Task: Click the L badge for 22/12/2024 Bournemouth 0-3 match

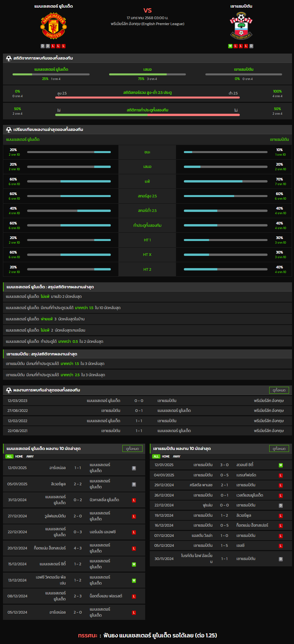Action: click(x=134, y=532)
